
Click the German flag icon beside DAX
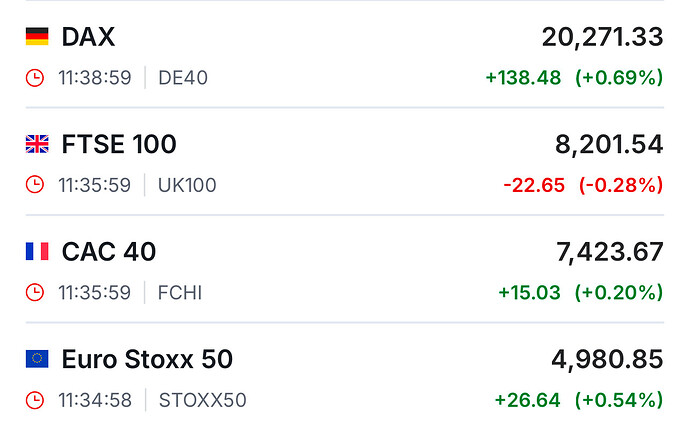[37, 37]
